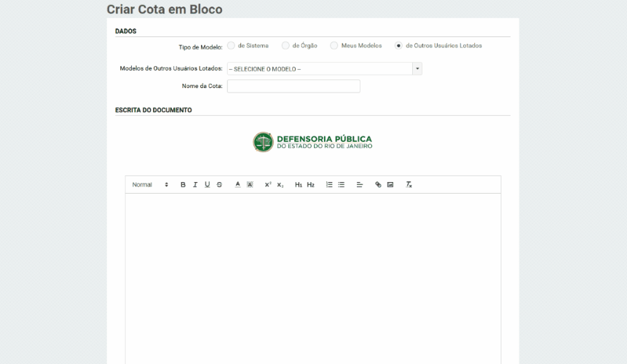Choose the 'de Órgão' radio option

point(286,46)
